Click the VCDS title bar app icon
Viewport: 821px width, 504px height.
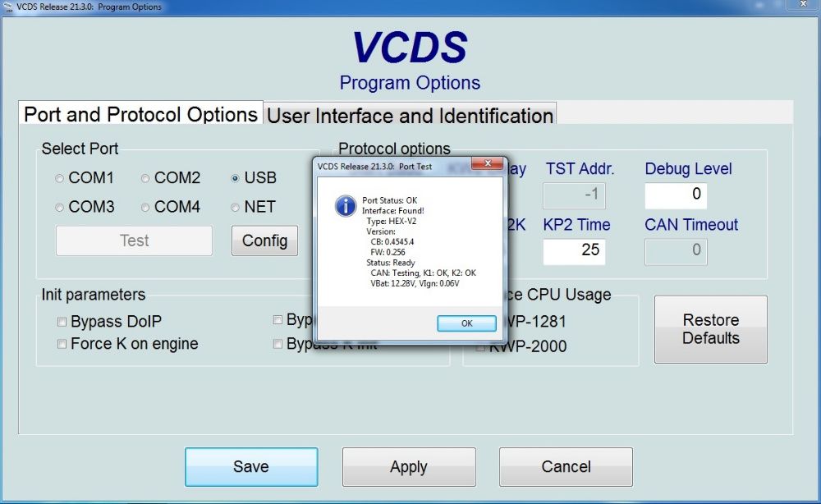coord(8,7)
